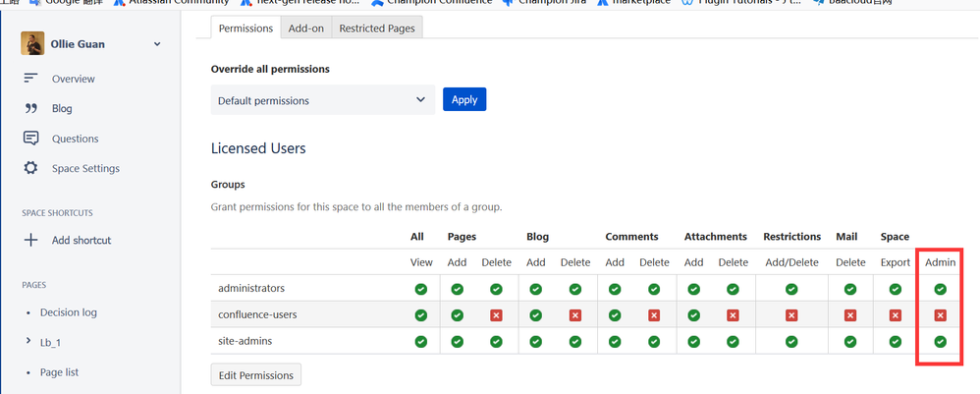The image size is (980, 394).
Task: Click the Attachments column group header
Action: (716, 237)
